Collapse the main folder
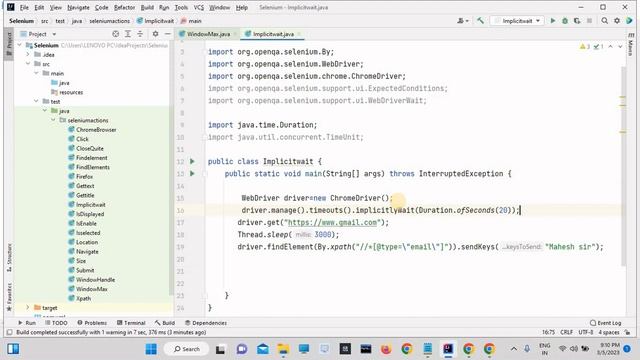Image resolution: width=640 pixels, height=360 pixels. click(36, 73)
